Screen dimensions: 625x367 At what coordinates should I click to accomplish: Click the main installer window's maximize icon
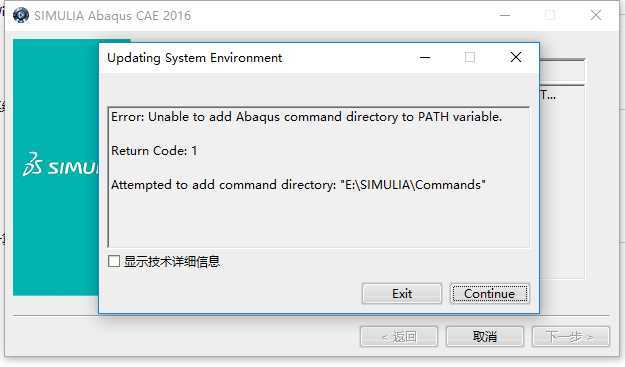point(550,15)
